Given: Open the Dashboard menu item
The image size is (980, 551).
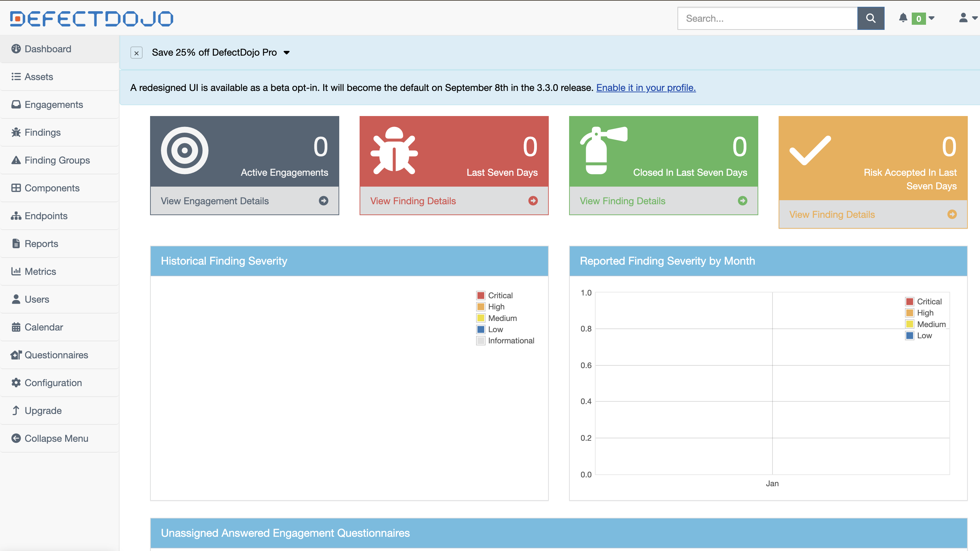Looking at the screenshot, I should coord(60,49).
